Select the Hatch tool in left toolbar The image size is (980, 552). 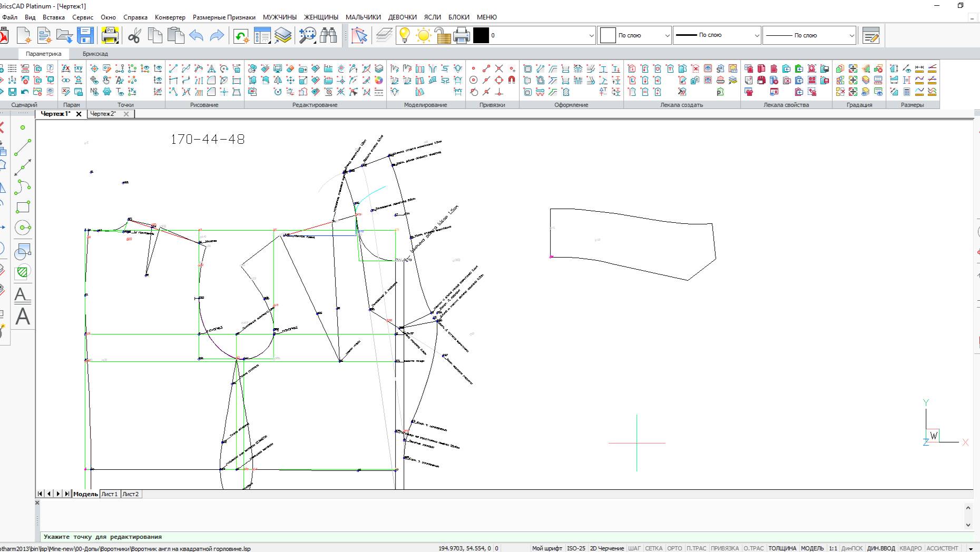tap(23, 272)
